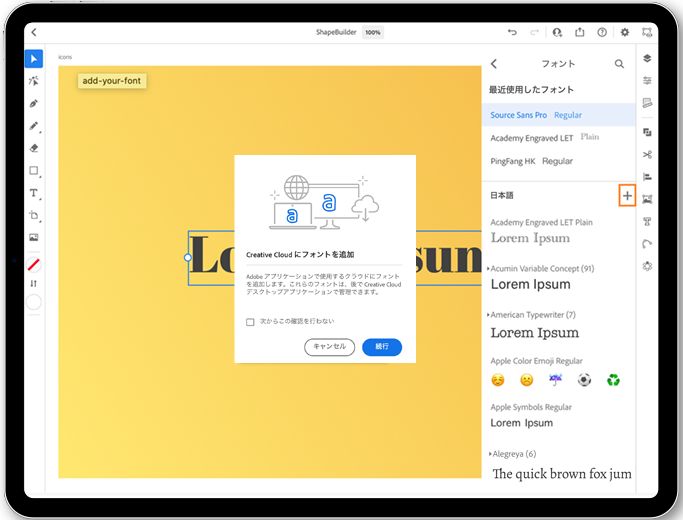Open the help question mark icon
The width and height of the screenshot is (683, 520).
602,32
